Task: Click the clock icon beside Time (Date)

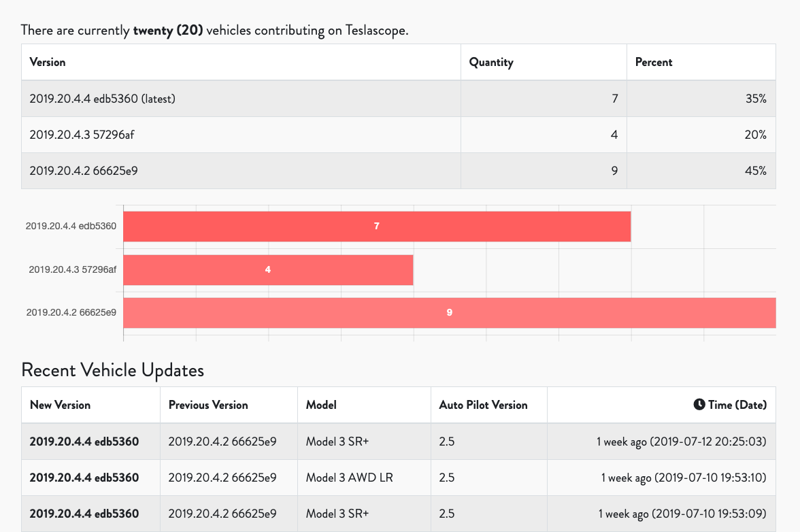Action: pyautogui.click(x=699, y=405)
